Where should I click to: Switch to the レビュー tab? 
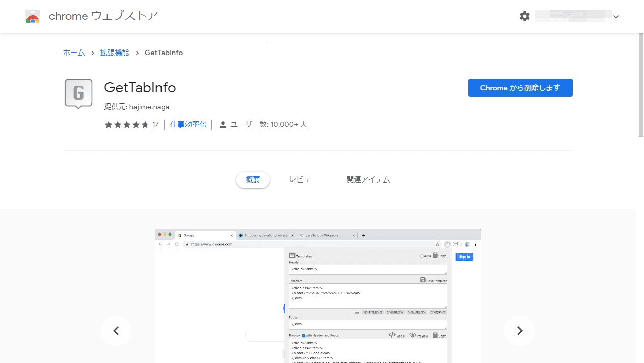tap(303, 179)
